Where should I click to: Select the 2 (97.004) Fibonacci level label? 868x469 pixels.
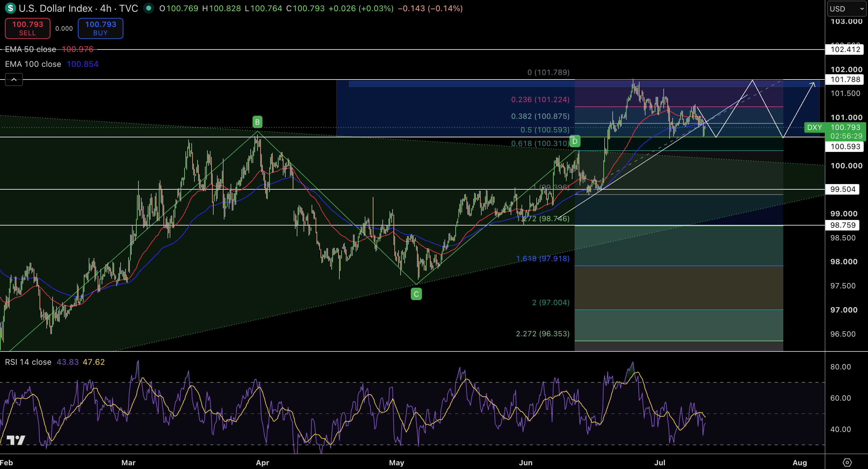coord(551,303)
